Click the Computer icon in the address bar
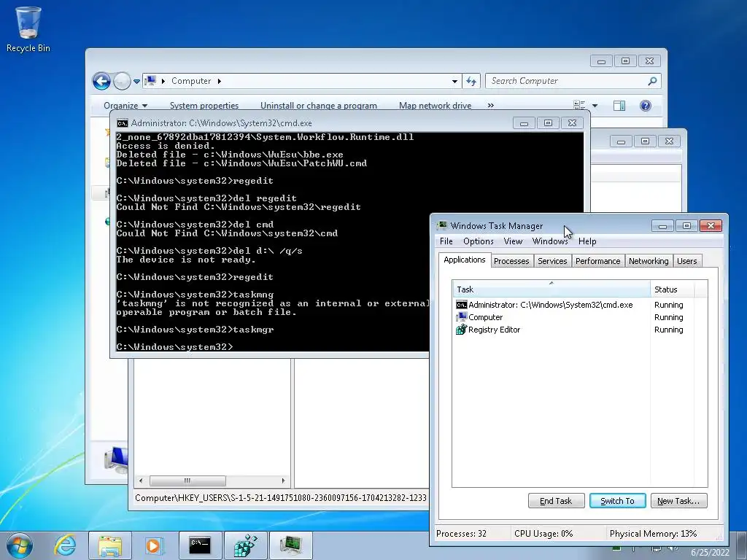The height and width of the screenshot is (560, 747). [x=150, y=80]
